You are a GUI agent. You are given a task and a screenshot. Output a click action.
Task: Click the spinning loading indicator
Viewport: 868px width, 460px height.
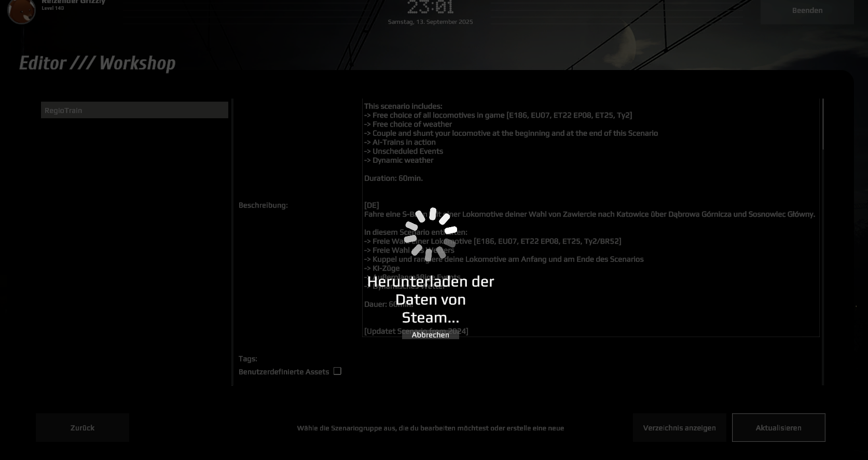pyautogui.click(x=431, y=234)
